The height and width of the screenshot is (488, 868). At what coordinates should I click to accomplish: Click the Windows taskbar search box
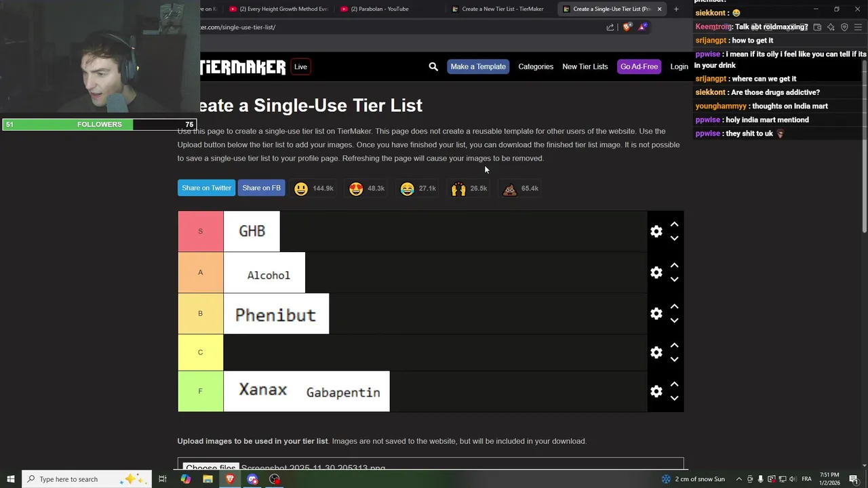coord(88,479)
